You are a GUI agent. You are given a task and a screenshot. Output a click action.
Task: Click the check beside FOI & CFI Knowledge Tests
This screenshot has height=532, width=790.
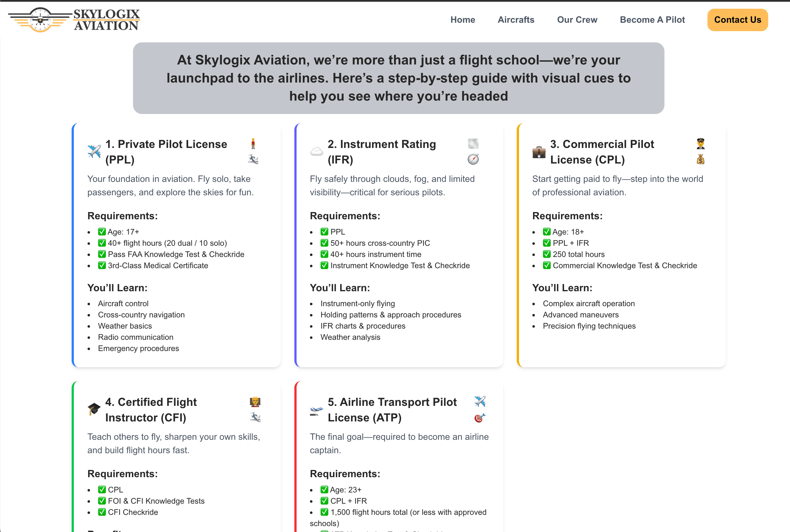pyautogui.click(x=102, y=501)
